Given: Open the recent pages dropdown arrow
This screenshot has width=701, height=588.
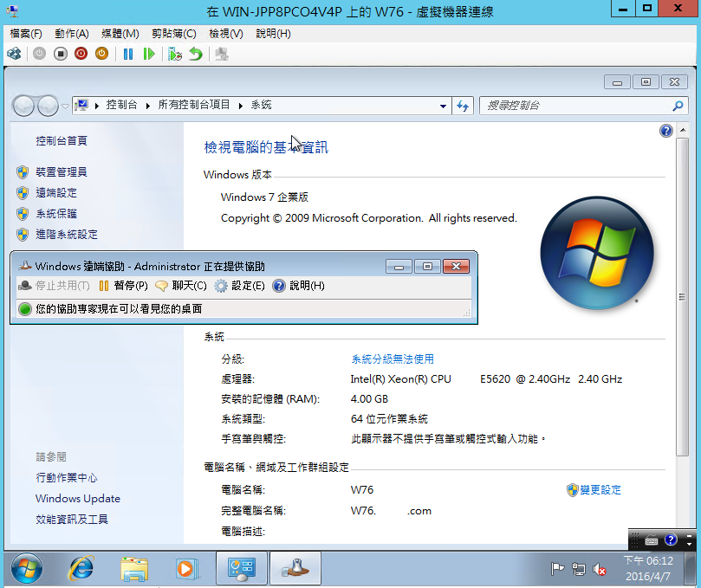Looking at the screenshot, I should coord(65,107).
